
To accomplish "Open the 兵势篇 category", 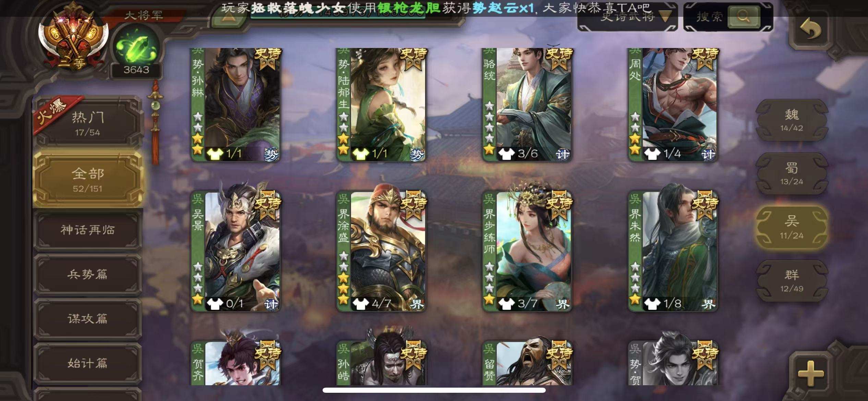I will click(x=87, y=274).
